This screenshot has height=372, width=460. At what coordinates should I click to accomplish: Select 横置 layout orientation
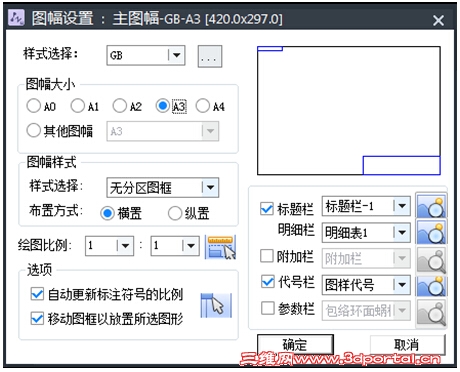107,213
